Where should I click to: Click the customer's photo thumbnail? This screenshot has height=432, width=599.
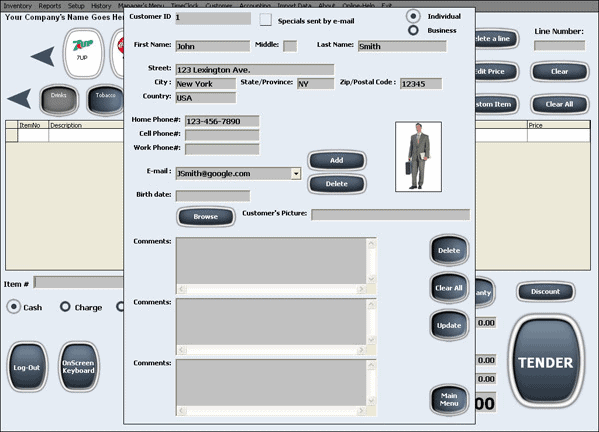[418, 157]
